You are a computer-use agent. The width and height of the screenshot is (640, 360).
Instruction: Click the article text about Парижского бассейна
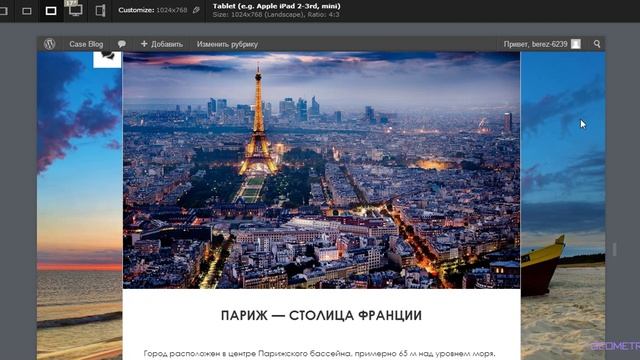319,353
